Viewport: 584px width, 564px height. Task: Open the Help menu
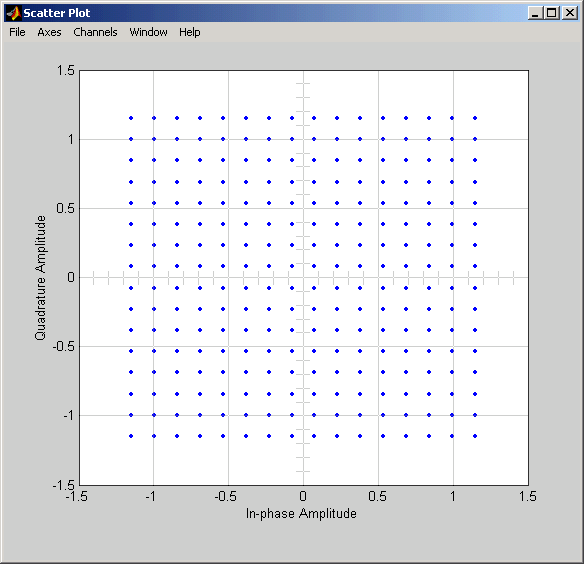point(190,32)
